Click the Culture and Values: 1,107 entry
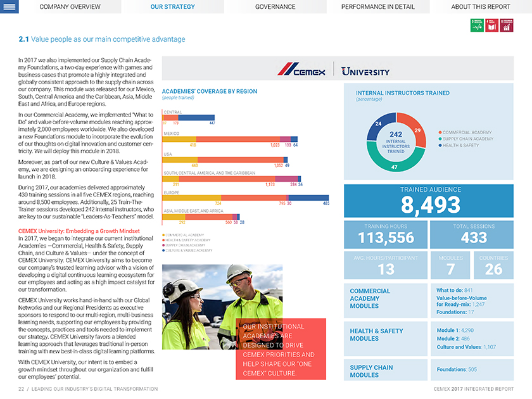Screen dimensions: 532x399 pos(466,347)
